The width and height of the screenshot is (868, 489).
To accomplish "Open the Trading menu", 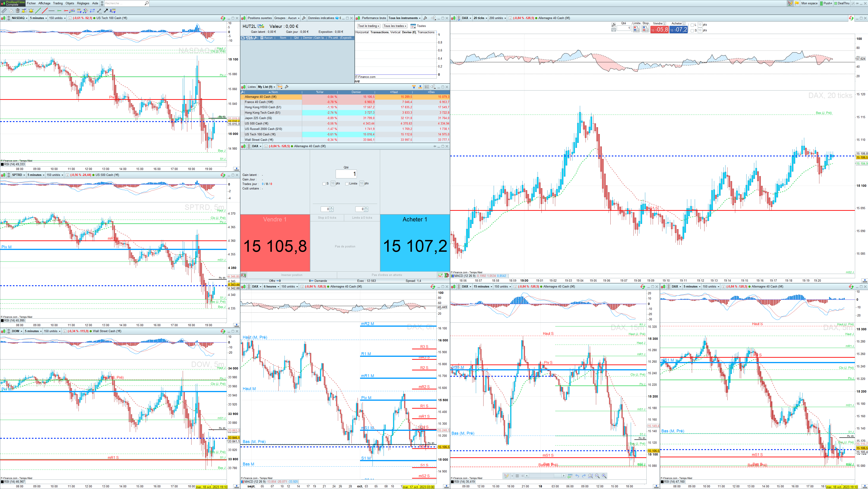I will (x=58, y=3).
